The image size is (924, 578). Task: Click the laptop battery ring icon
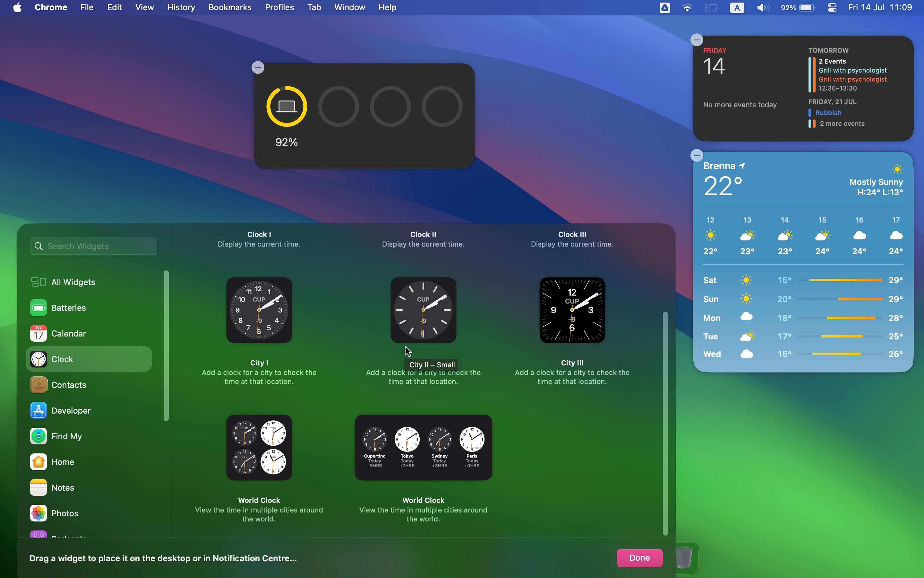click(287, 106)
